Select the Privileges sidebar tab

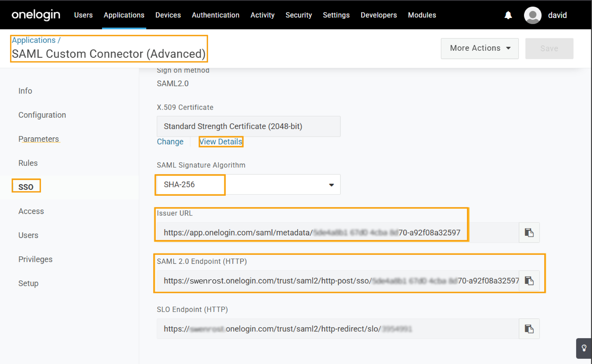click(35, 259)
